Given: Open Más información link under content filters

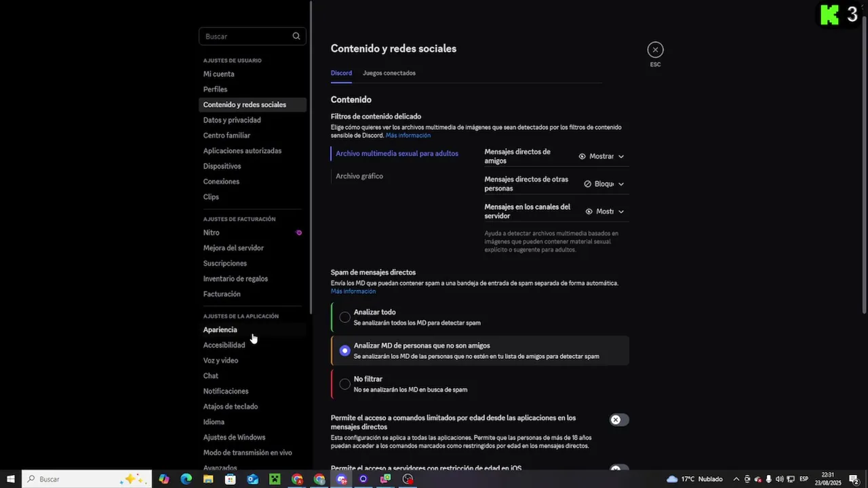Looking at the screenshot, I should (408, 136).
